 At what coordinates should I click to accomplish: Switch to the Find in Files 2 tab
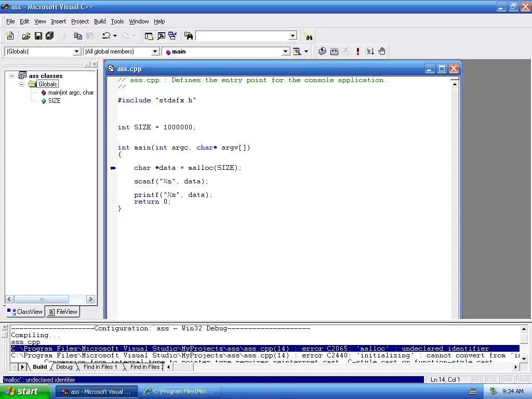click(146, 367)
